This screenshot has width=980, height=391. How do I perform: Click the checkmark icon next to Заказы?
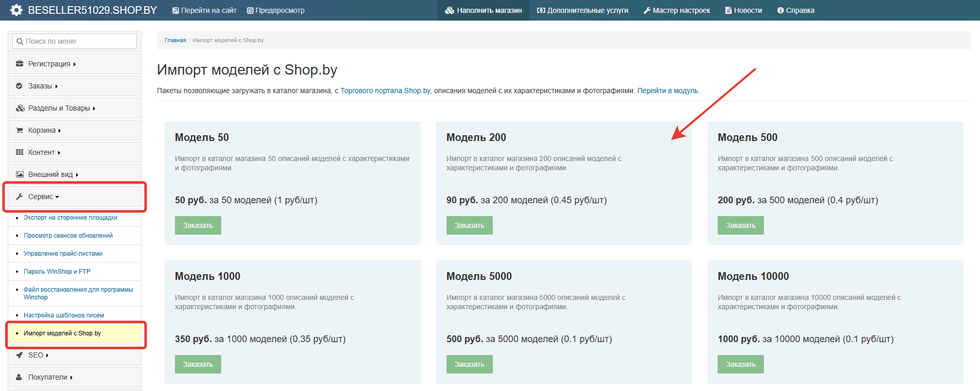(x=20, y=86)
